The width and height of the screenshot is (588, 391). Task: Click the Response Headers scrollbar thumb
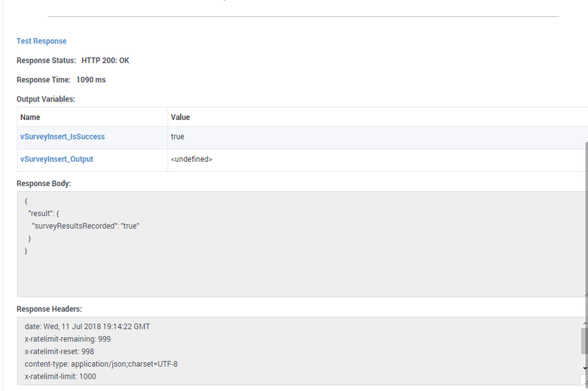click(584, 340)
